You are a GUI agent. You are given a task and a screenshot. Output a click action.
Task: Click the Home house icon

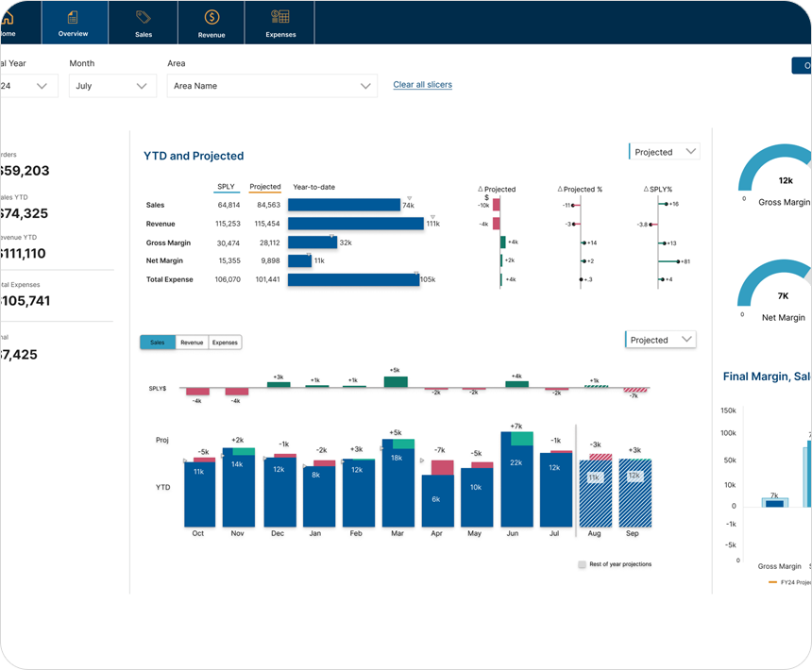pos(7,18)
